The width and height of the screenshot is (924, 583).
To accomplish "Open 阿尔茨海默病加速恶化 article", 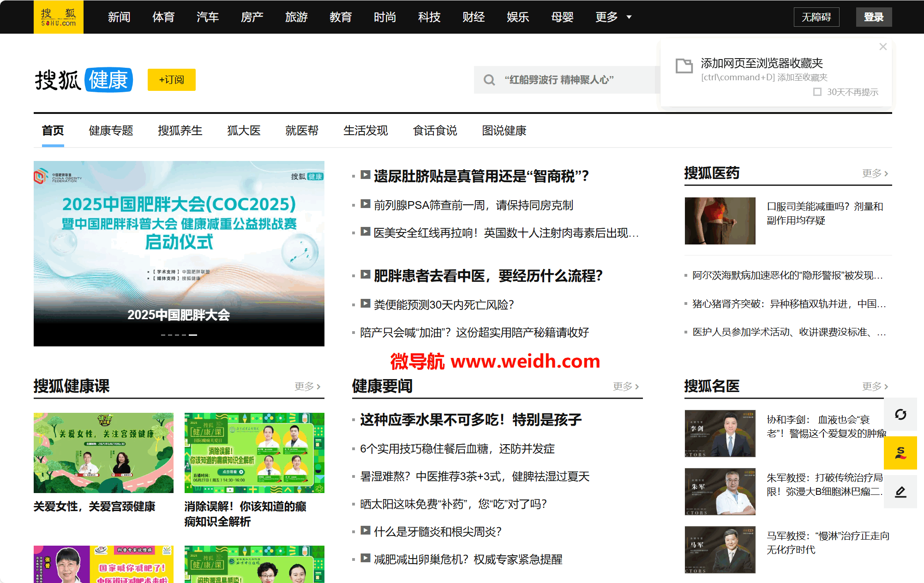I will point(787,275).
